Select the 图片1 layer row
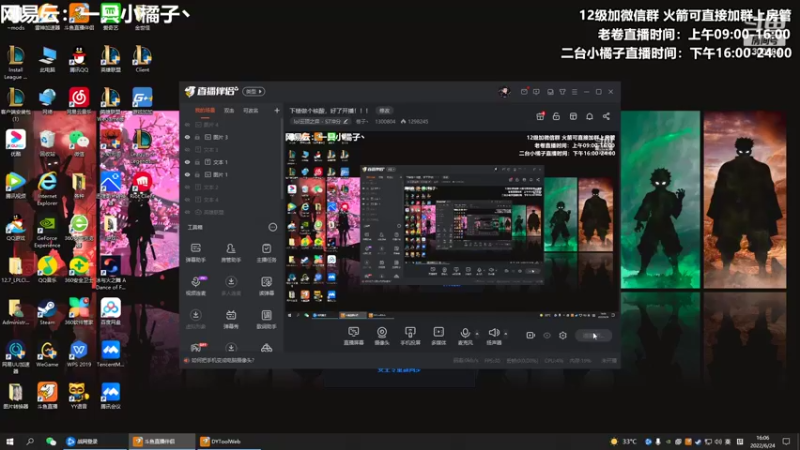The height and width of the screenshot is (450, 800). click(231, 174)
